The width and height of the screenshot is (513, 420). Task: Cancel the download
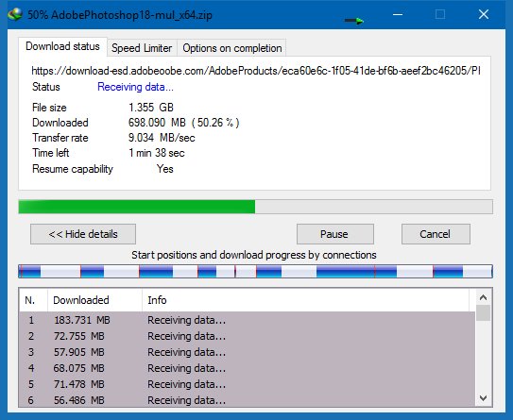tap(436, 234)
